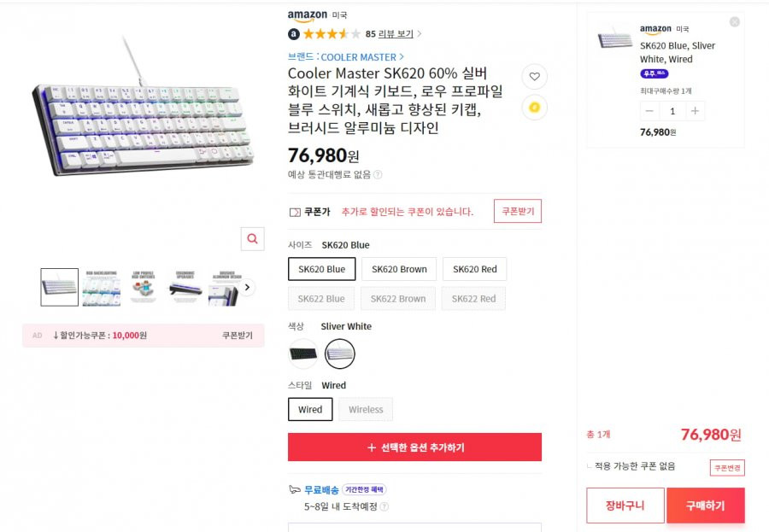Screen dimensions: 769x532
Task: Click the 쿠폰변경 coupon change button
Action: (727, 468)
